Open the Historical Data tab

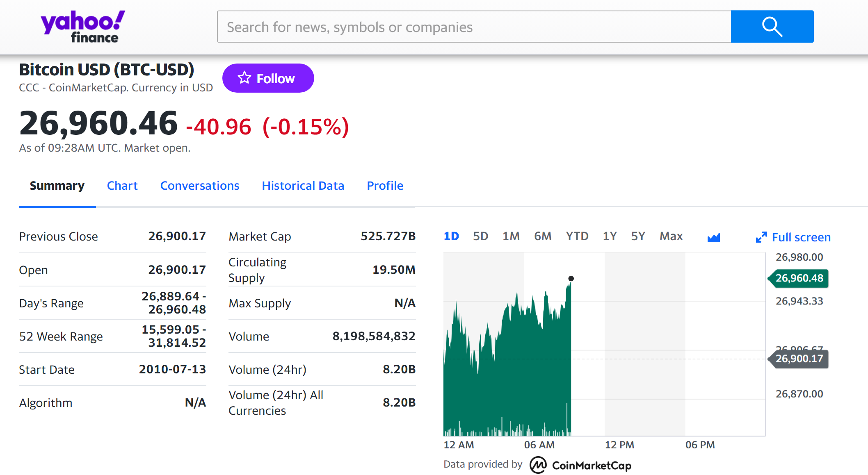[x=302, y=185]
